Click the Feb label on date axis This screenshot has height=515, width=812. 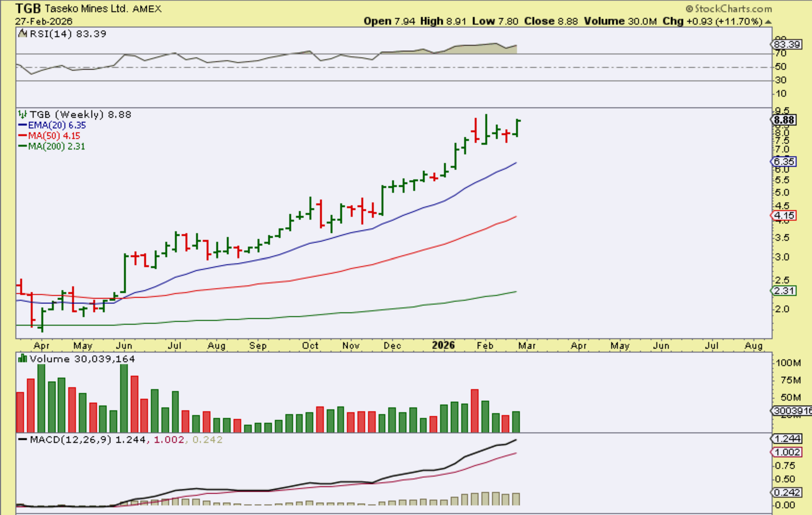click(x=485, y=346)
